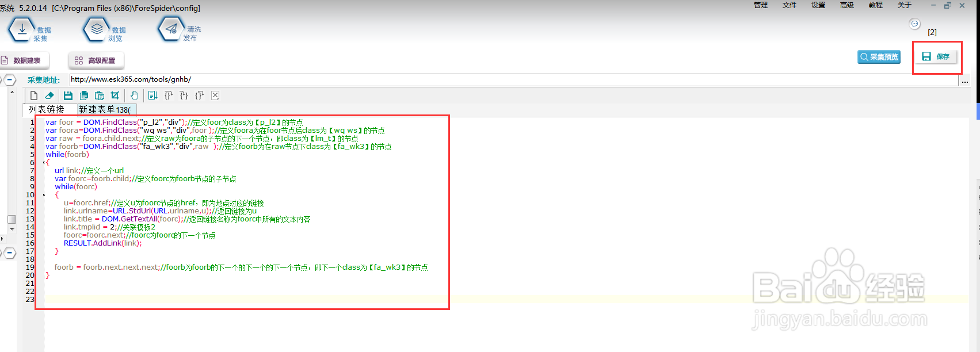Open the 清洗发布 clean and publish module
The image size is (980, 352).
click(x=179, y=29)
